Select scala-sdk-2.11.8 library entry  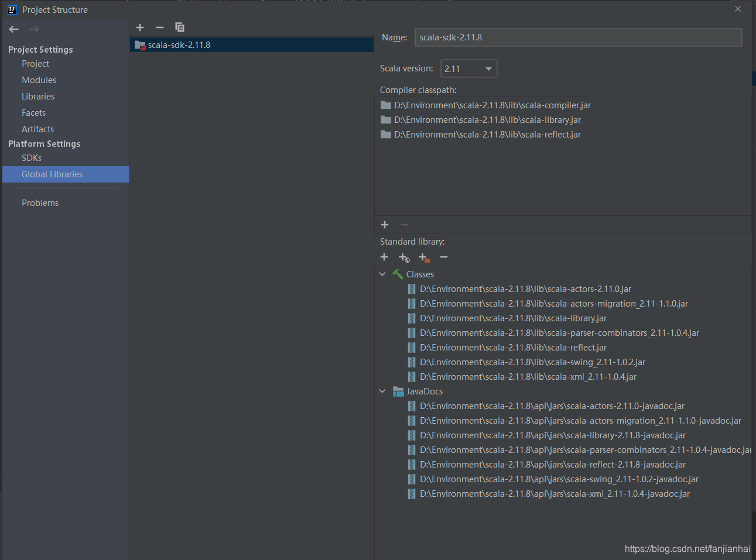point(252,45)
